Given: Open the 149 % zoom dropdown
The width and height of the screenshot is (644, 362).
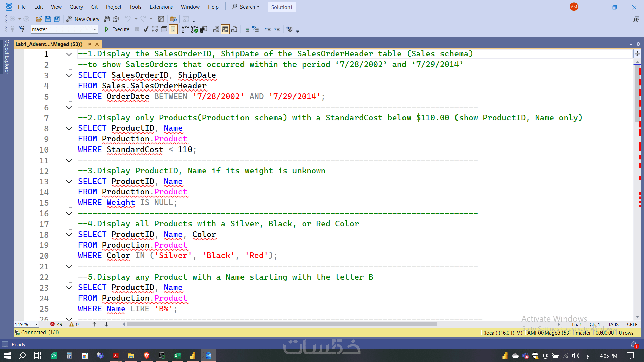Looking at the screenshot, I should (36, 324).
